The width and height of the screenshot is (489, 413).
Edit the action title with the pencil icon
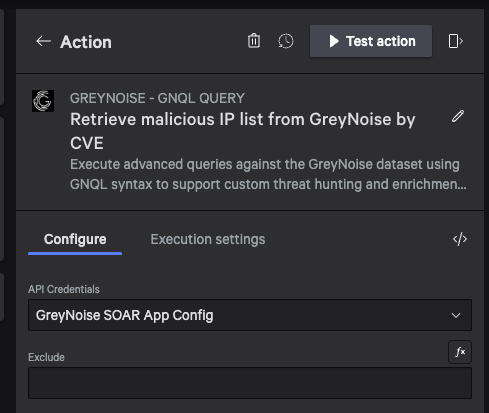458,116
